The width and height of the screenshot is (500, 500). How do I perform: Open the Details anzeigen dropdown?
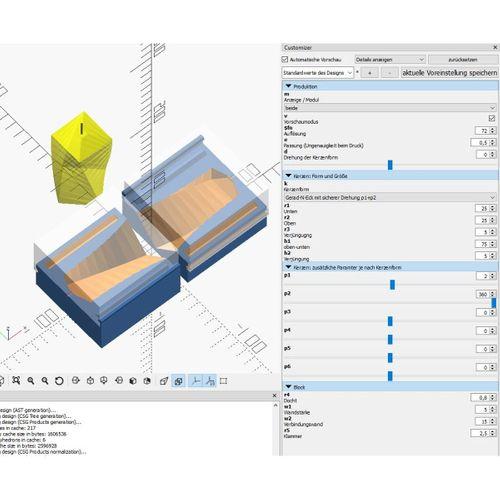pos(390,59)
